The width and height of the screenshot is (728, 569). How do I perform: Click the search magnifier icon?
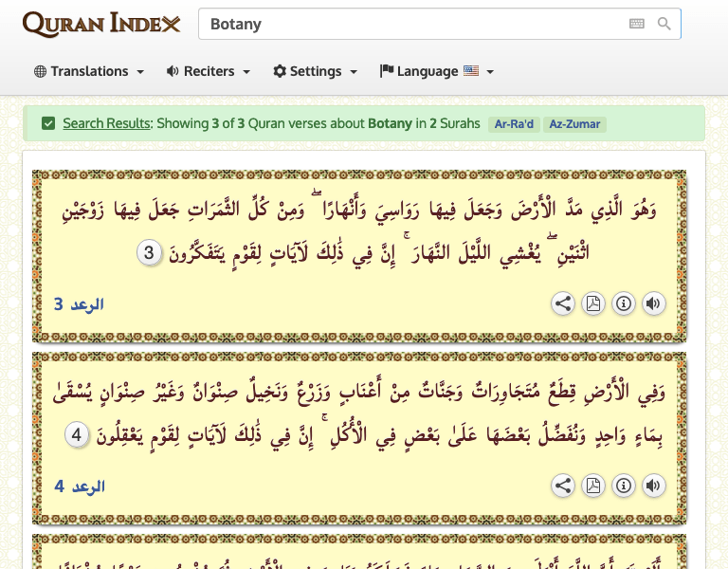(x=664, y=24)
